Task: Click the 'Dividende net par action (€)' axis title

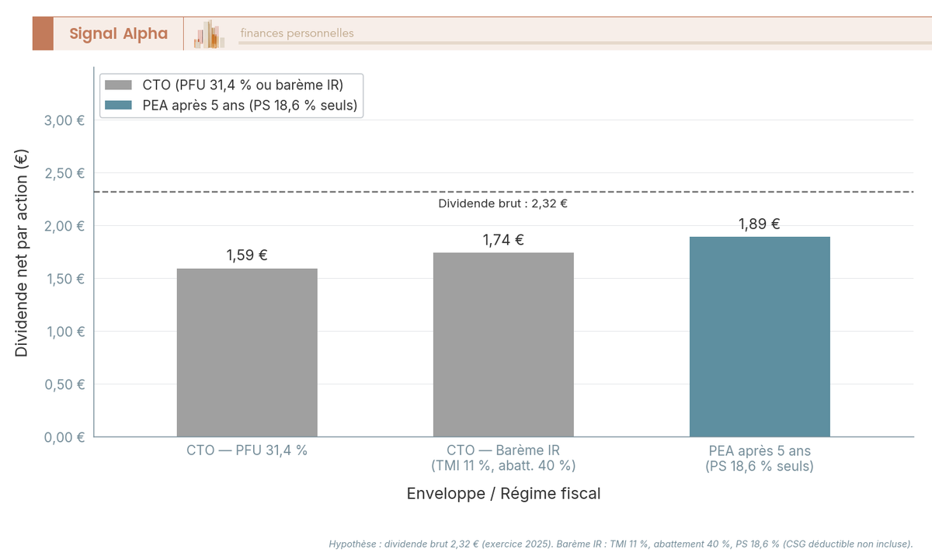Action: 21,252
